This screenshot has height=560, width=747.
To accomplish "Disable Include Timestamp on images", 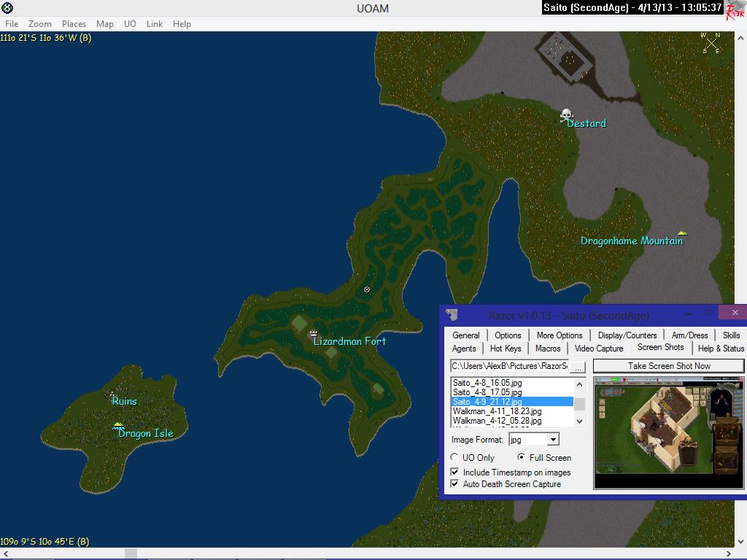I will coord(454,472).
